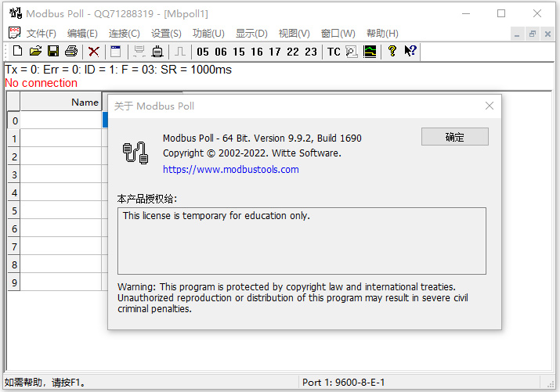
Task: Select row header 4 in the grid
Action: (x=14, y=192)
